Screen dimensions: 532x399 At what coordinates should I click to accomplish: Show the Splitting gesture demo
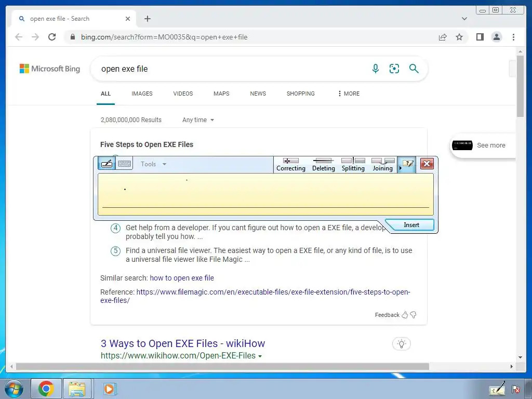point(353,165)
